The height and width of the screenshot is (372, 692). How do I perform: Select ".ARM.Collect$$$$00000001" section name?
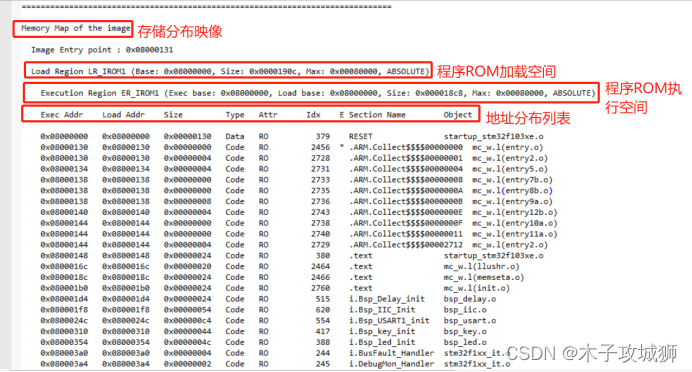(x=406, y=158)
